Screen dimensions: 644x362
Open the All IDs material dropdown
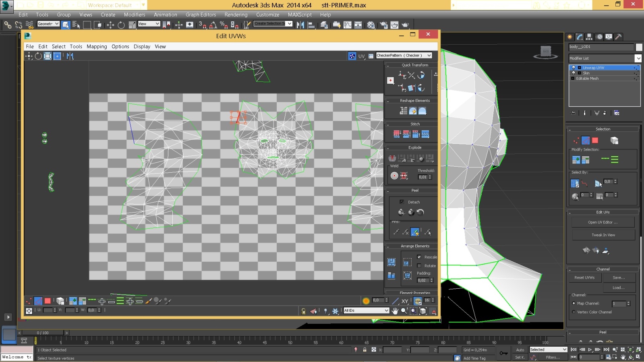366,310
